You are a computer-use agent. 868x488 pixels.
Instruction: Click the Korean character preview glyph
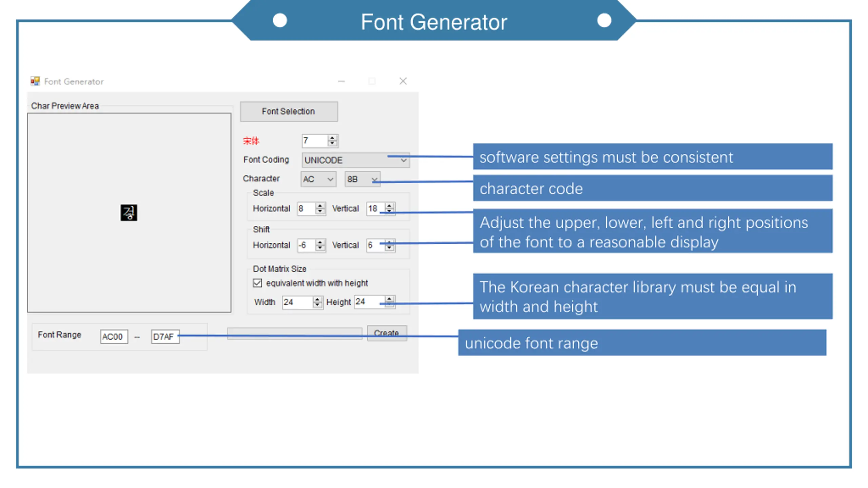tap(129, 213)
